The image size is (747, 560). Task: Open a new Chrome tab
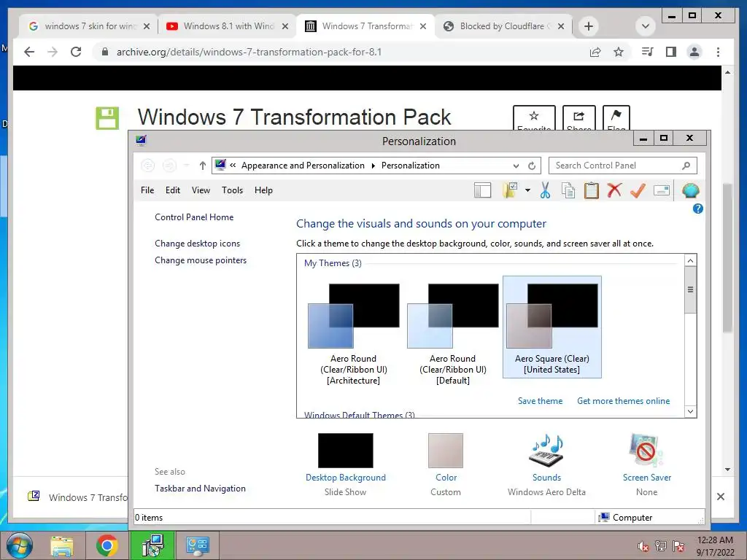589,26
